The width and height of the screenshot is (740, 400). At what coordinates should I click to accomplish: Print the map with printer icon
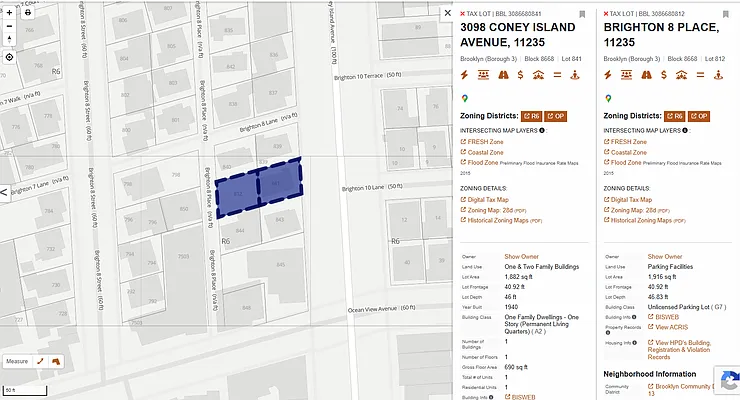click(28, 13)
